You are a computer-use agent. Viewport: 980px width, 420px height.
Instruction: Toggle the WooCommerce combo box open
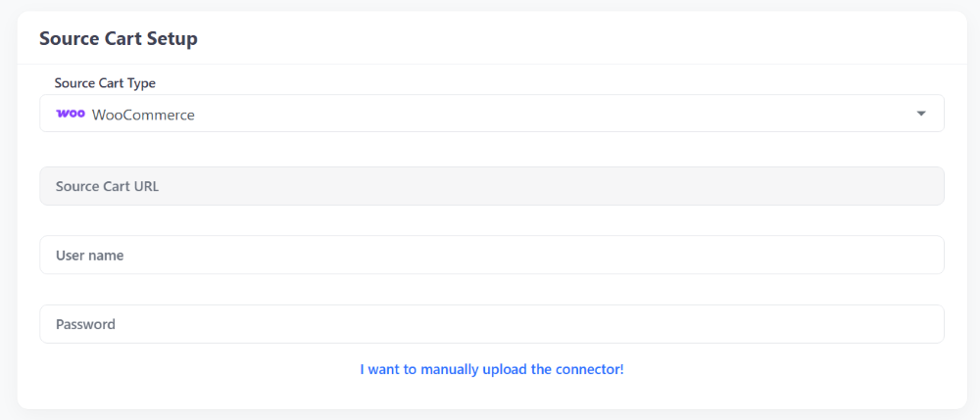tap(492, 114)
